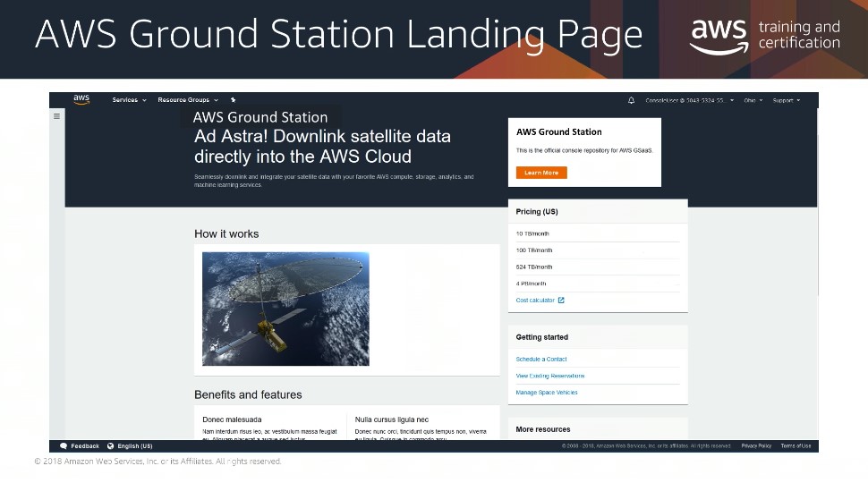Open the notifications bell
This screenshot has width=868, height=483.
point(631,100)
